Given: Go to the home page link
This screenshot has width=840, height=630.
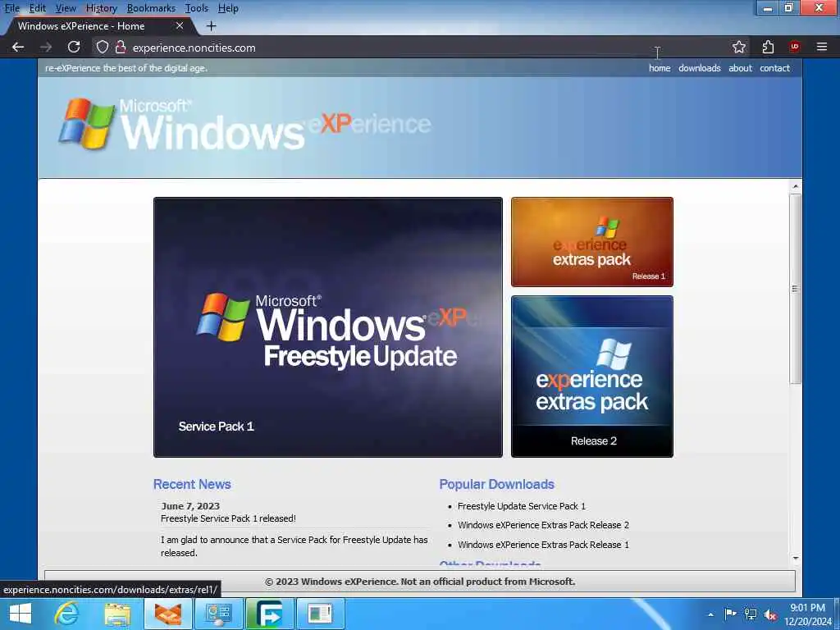Looking at the screenshot, I should [x=660, y=68].
